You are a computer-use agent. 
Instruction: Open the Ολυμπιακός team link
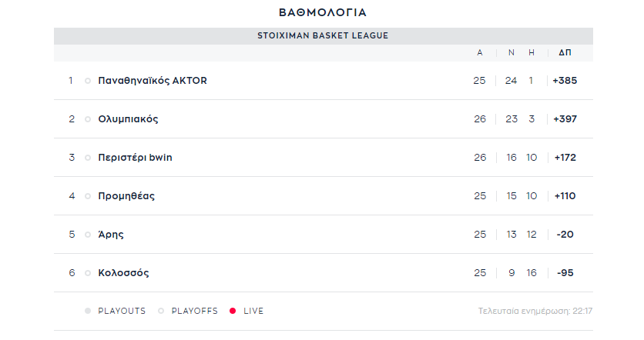pos(128,119)
